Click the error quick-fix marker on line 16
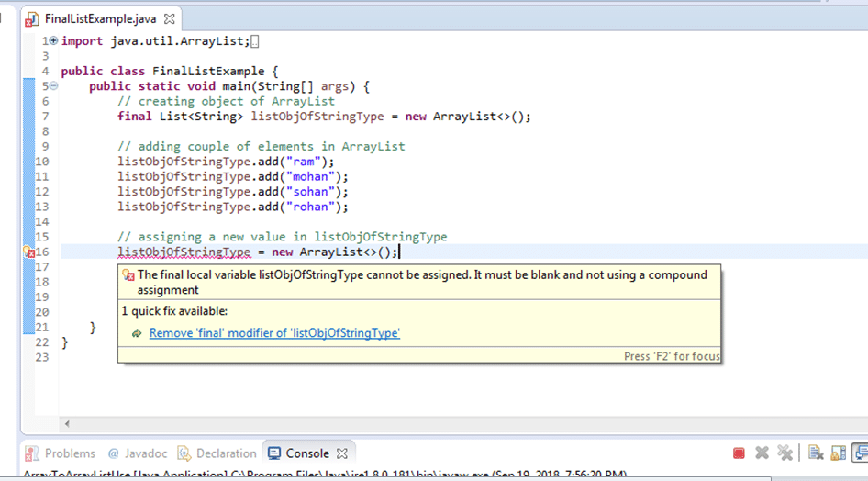Image resolution: width=868 pixels, height=481 pixels. pyautogui.click(x=29, y=252)
